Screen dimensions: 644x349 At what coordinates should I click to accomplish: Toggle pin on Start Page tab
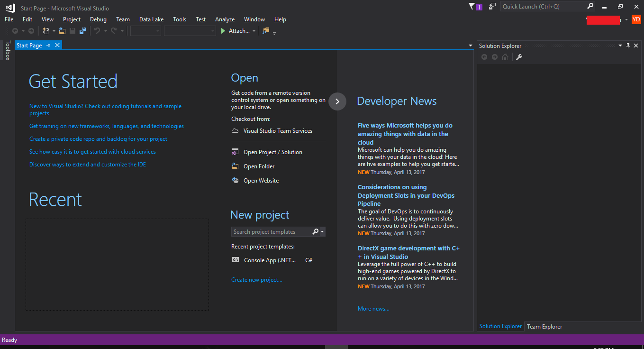(48, 46)
